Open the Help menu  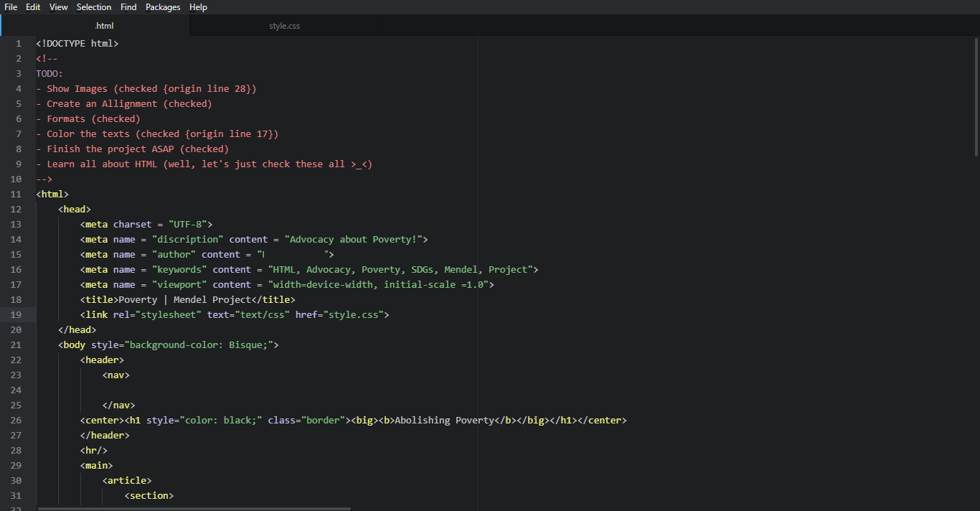tap(198, 7)
